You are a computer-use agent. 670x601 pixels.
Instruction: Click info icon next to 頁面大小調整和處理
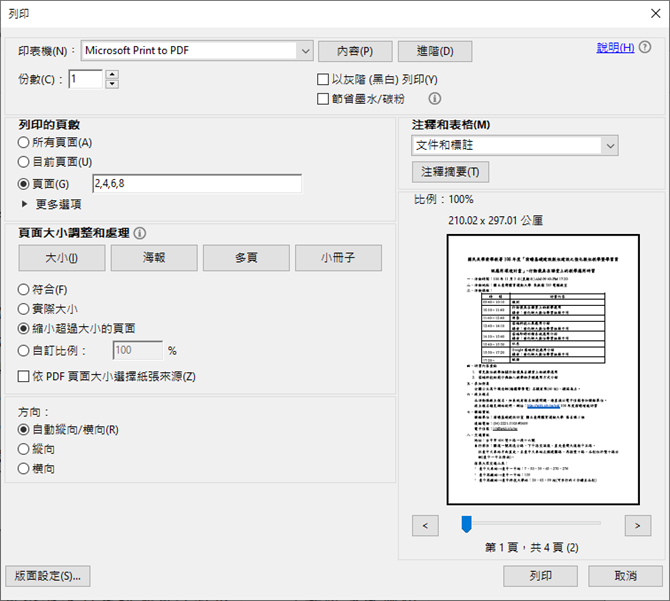click(140, 233)
